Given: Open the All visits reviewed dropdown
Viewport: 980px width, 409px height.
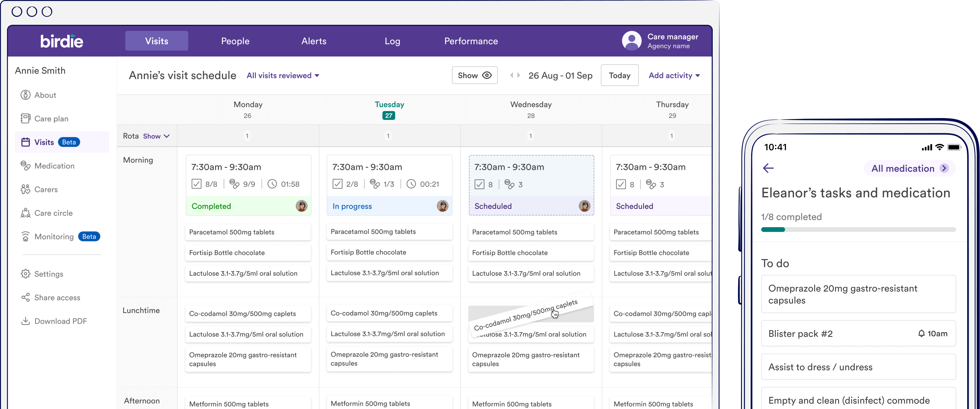Looking at the screenshot, I should [x=283, y=76].
